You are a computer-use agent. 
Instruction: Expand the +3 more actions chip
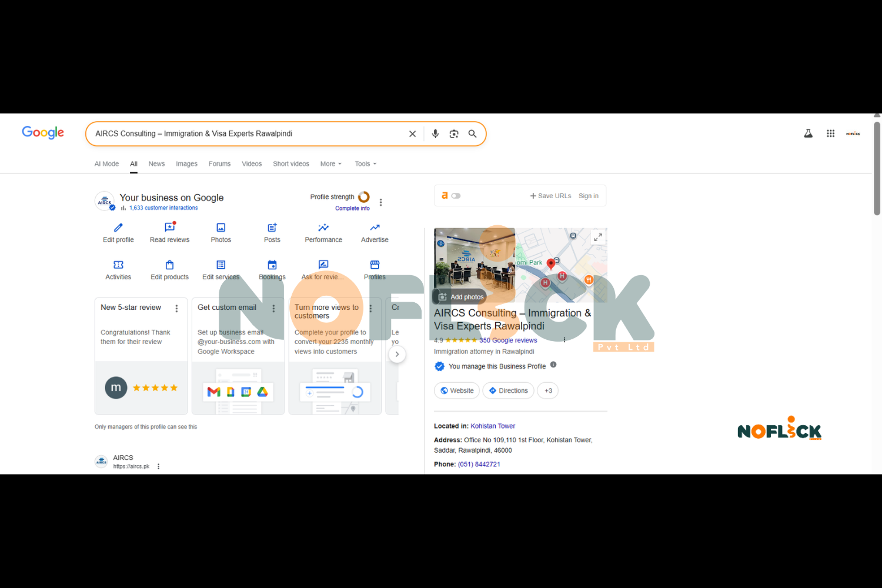coord(548,390)
